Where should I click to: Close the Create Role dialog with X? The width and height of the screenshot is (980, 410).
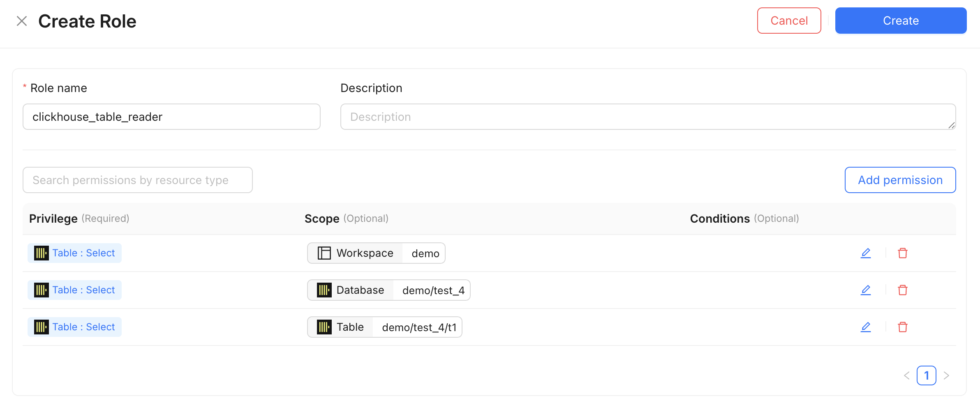click(22, 21)
